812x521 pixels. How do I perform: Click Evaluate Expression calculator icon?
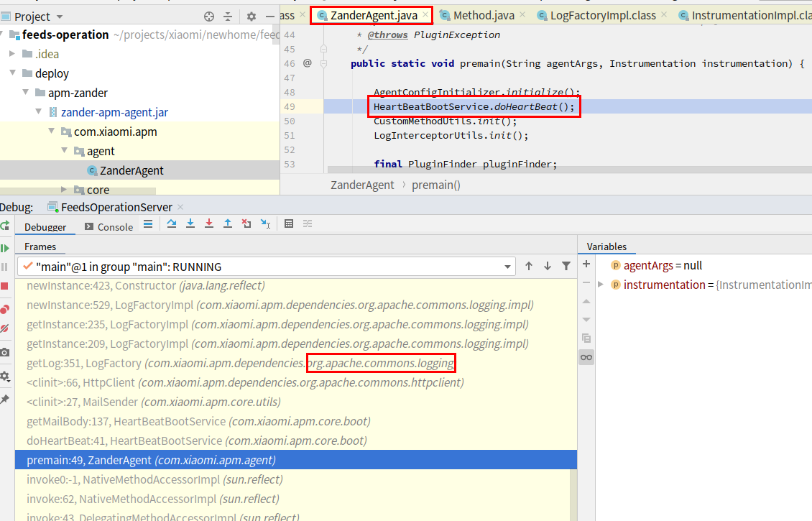point(289,223)
